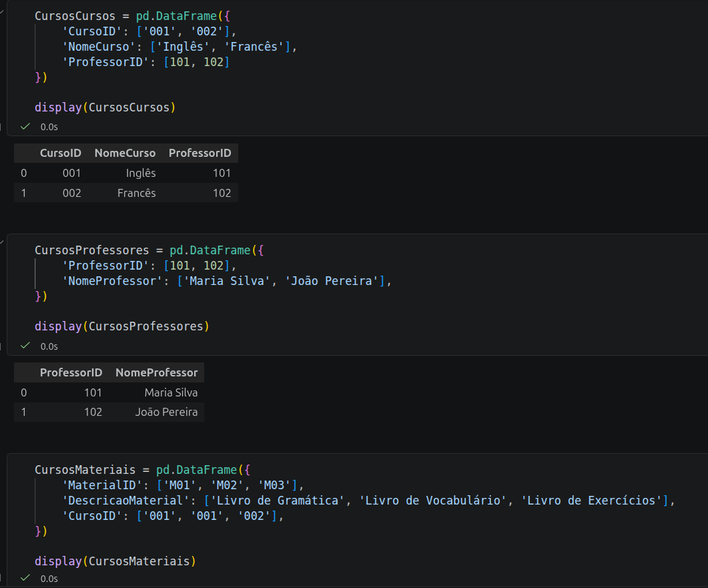Click the 101 cell in professors table
The height and width of the screenshot is (588, 708).
click(x=93, y=393)
